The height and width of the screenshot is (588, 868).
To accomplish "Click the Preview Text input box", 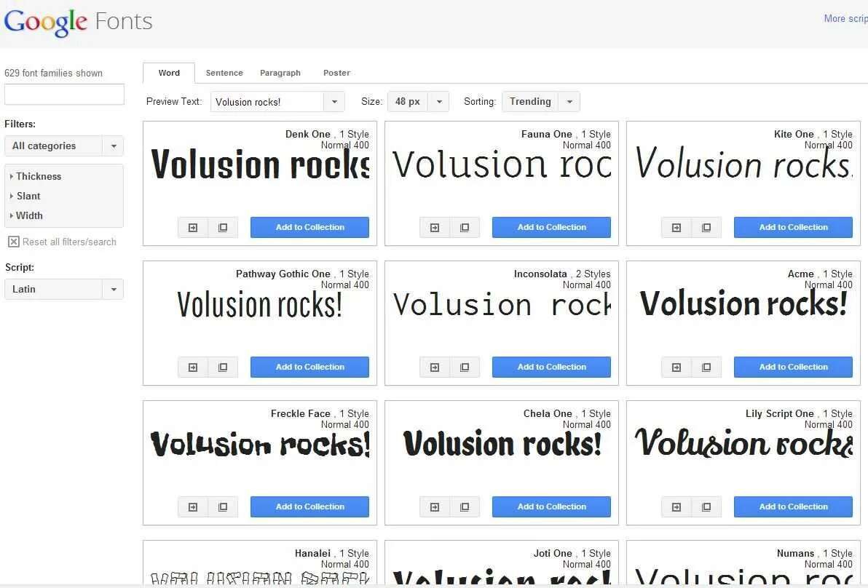I will pyautogui.click(x=267, y=102).
